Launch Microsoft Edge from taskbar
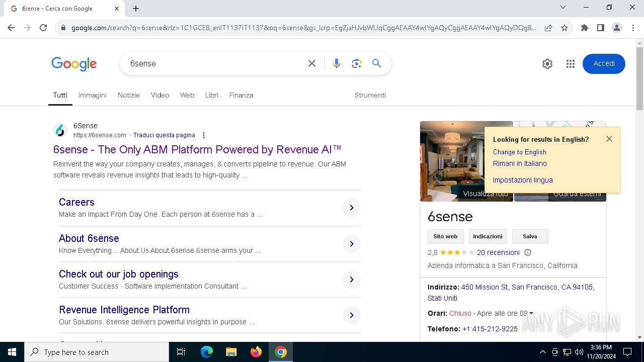This screenshot has width=644, height=362. [207, 352]
